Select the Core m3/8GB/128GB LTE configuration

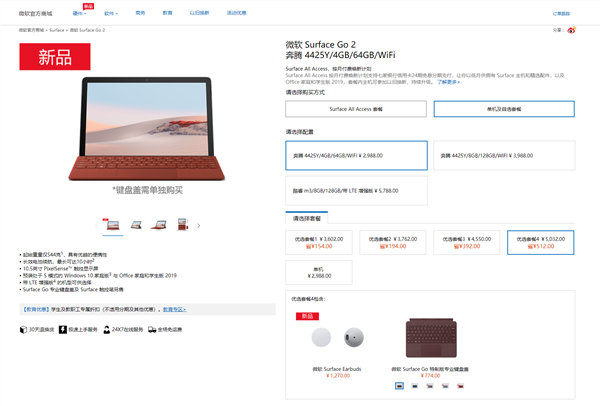(x=356, y=191)
